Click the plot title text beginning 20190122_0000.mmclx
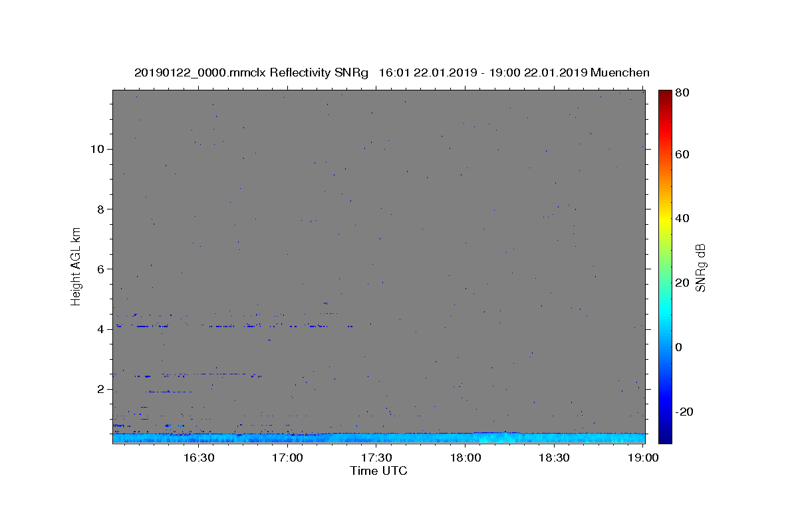The width and height of the screenshot is (798, 532). [392, 72]
